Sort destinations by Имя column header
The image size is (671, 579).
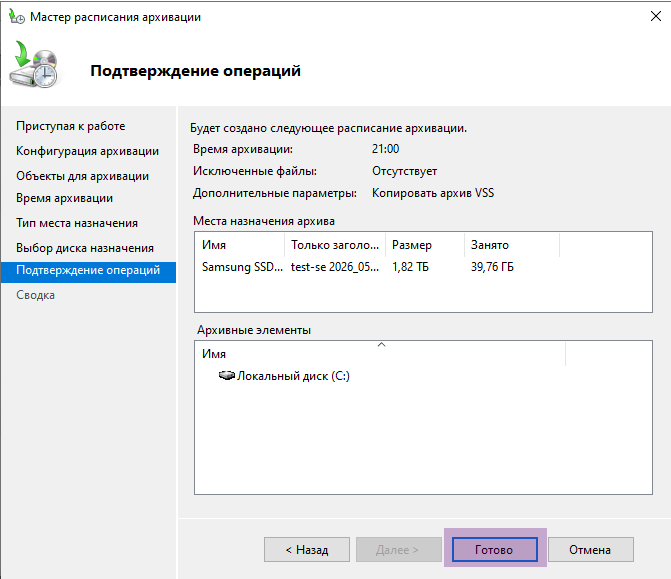point(240,245)
